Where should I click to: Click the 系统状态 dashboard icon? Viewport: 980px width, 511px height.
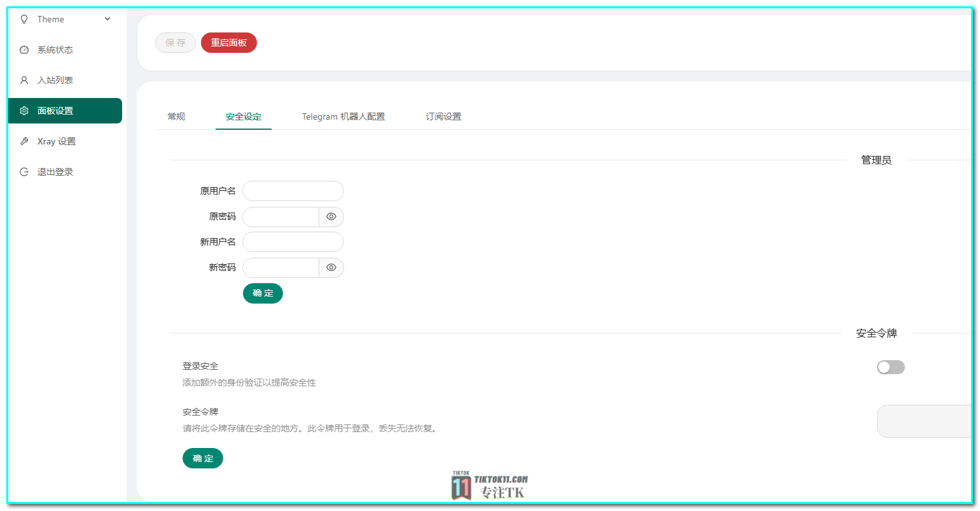pos(24,50)
